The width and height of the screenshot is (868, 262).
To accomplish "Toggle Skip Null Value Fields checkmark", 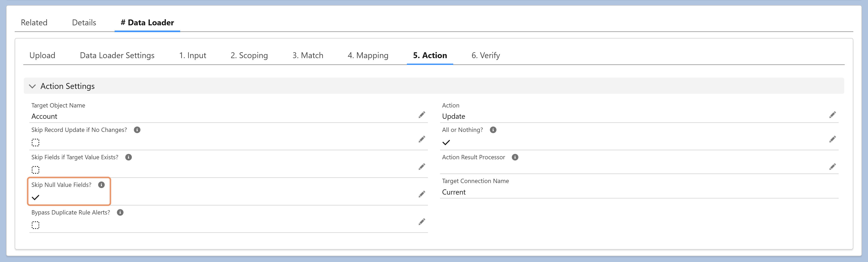I will pyautogui.click(x=35, y=198).
